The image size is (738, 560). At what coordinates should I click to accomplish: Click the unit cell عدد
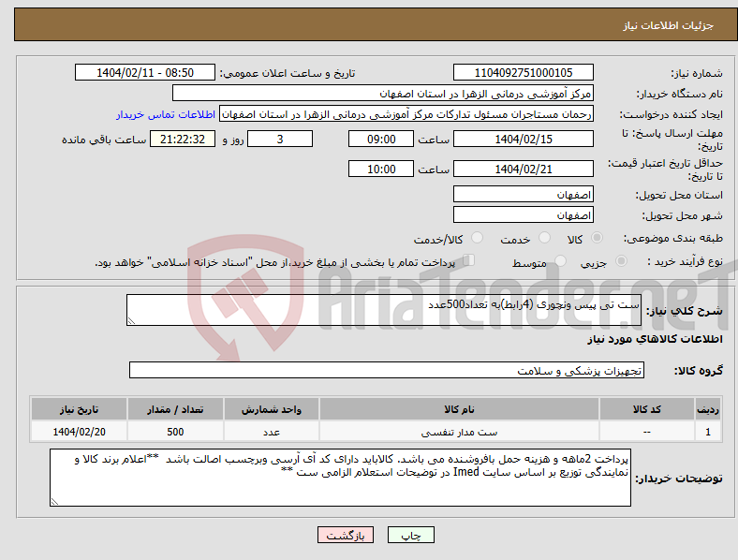point(272,432)
